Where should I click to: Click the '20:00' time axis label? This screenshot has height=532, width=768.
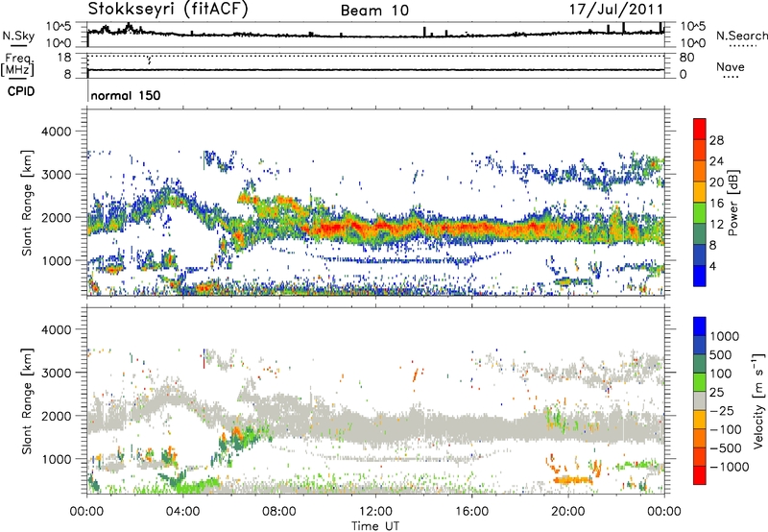point(568,512)
